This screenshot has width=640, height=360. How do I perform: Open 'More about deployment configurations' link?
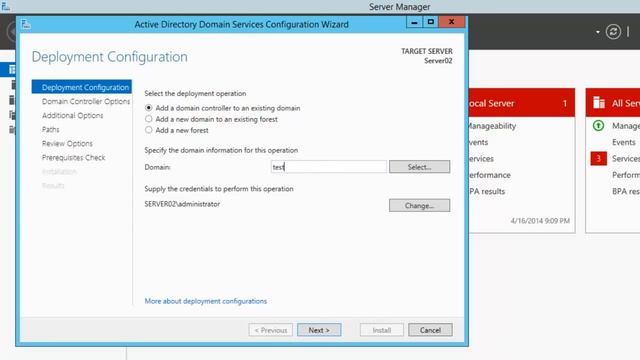coord(206,301)
